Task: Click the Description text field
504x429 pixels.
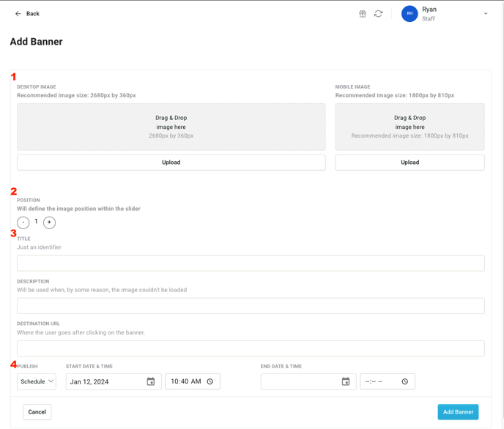Action: (251, 306)
